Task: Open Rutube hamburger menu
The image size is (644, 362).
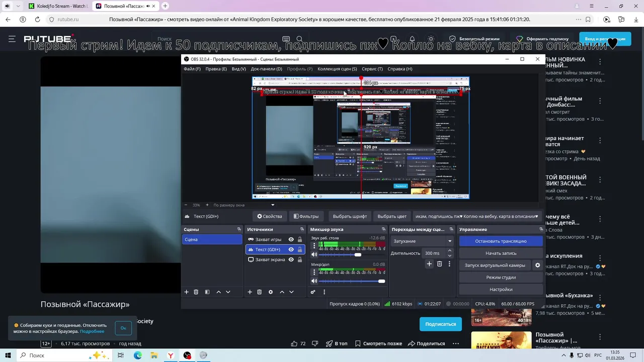Action: coord(12,39)
